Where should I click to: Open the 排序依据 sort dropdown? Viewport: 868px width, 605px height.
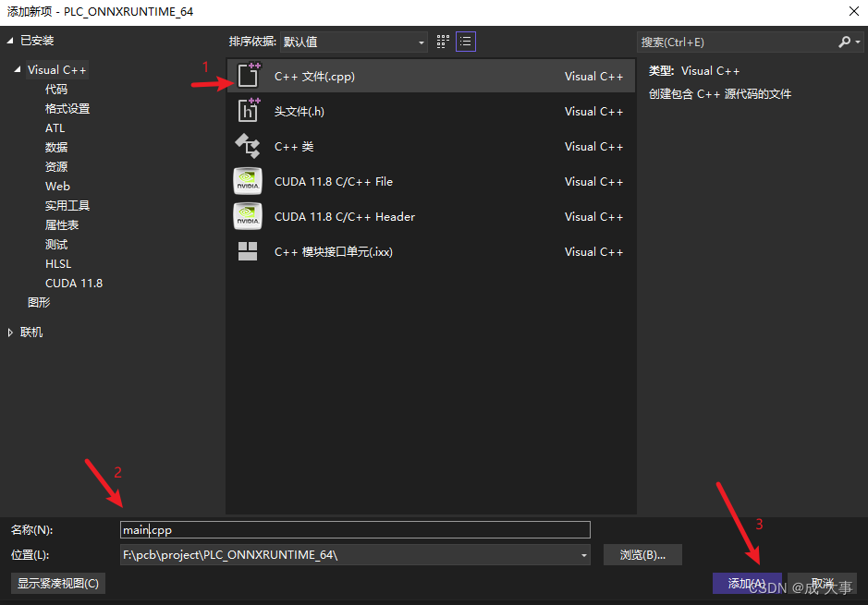click(x=421, y=42)
